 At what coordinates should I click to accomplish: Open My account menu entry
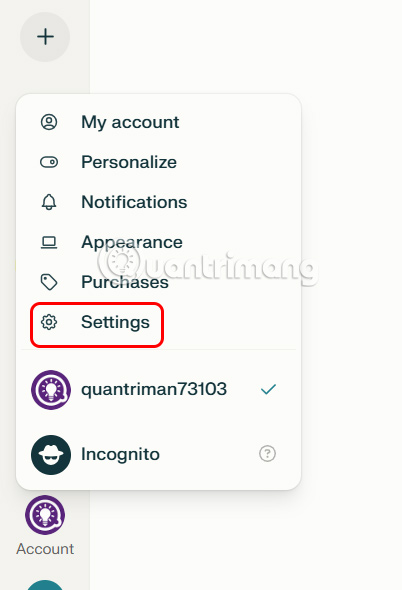(x=158, y=122)
